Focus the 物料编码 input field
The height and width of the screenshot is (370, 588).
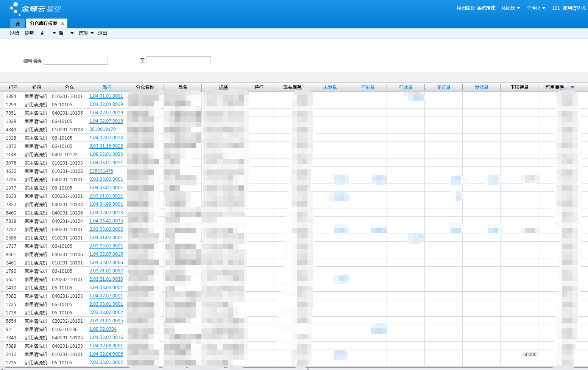[x=76, y=61]
